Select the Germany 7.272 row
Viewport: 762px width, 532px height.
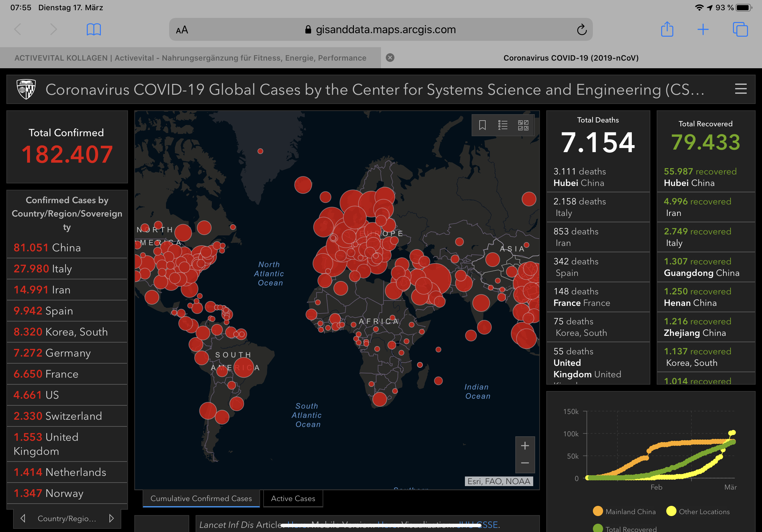(x=67, y=353)
